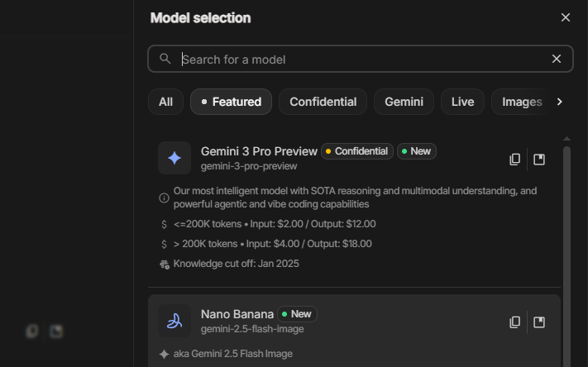Click the model list scrollbar

coord(566,248)
